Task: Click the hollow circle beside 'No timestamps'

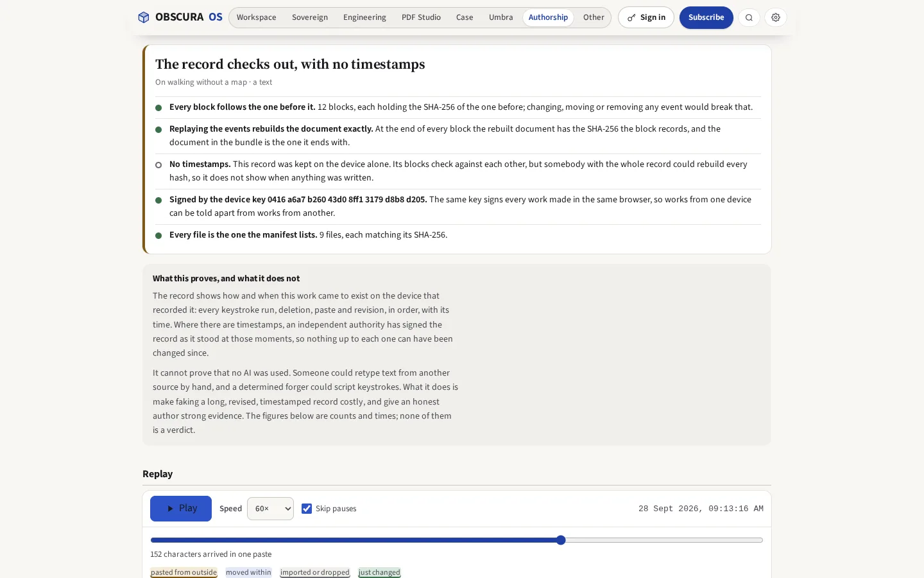Action: [158, 165]
